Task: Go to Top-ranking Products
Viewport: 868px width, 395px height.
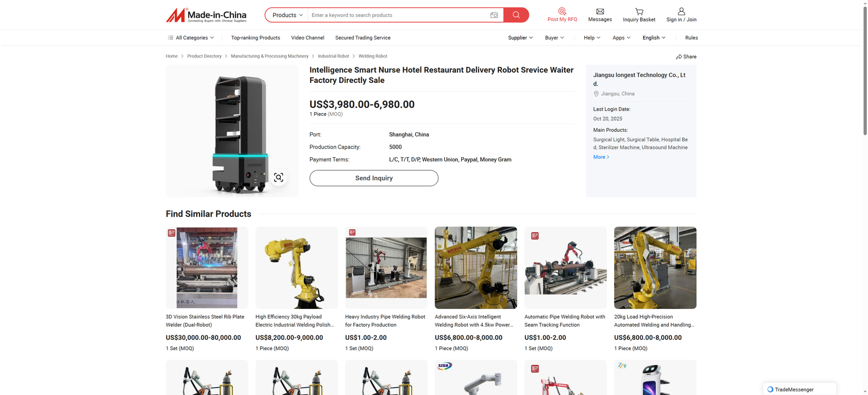Action: click(256, 38)
